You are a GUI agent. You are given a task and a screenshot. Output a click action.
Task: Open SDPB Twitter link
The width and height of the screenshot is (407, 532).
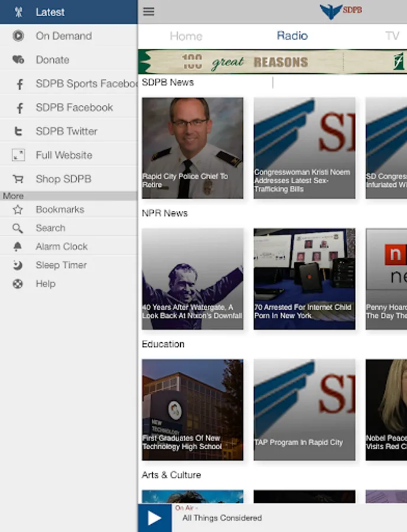click(x=69, y=131)
